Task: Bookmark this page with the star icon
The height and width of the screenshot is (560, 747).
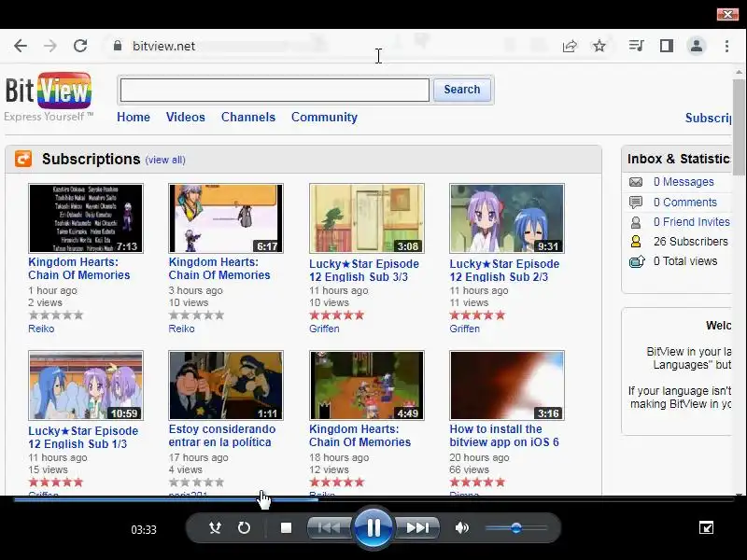Action: point(599,46)
